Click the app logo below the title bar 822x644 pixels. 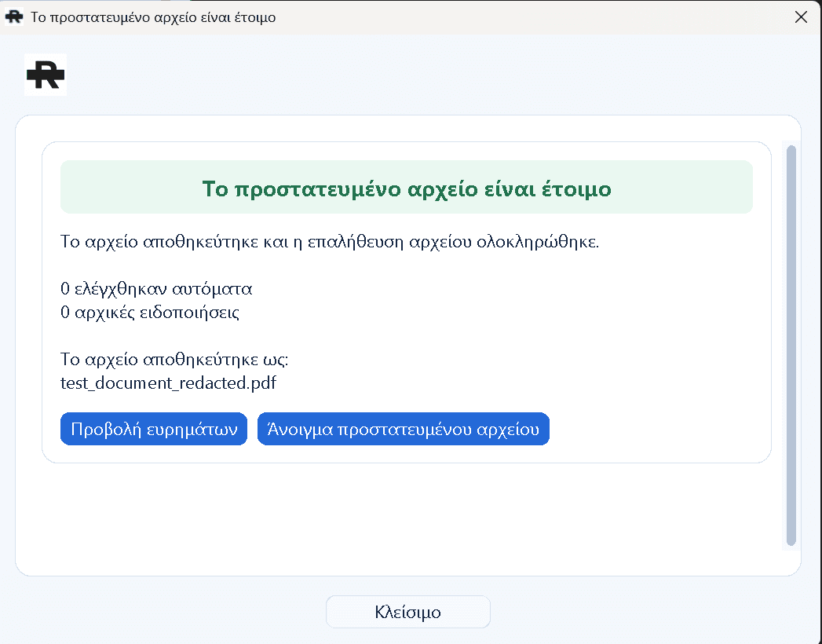coord(46,75)
